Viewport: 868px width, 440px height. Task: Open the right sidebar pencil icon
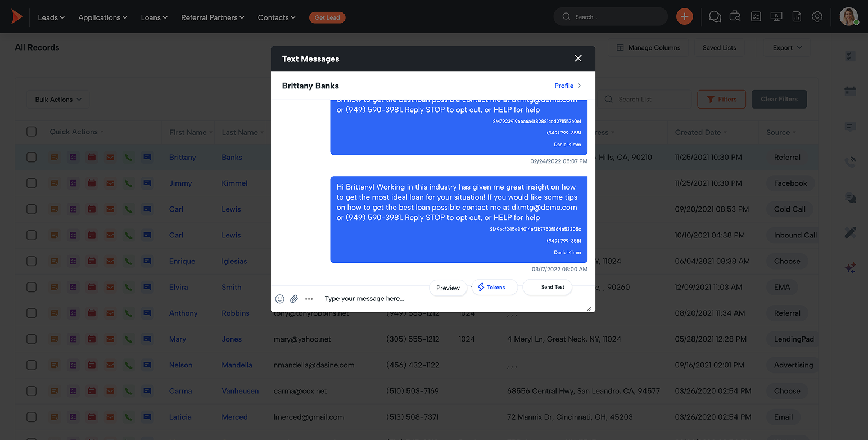coord(850,232)
